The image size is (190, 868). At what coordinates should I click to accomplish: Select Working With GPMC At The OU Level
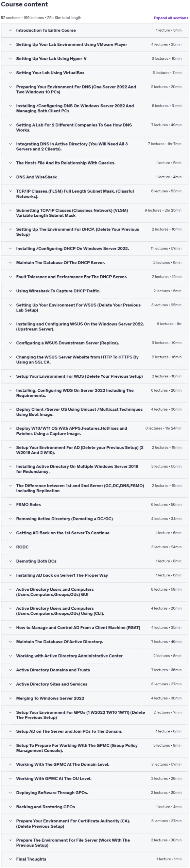pos(94,778)
